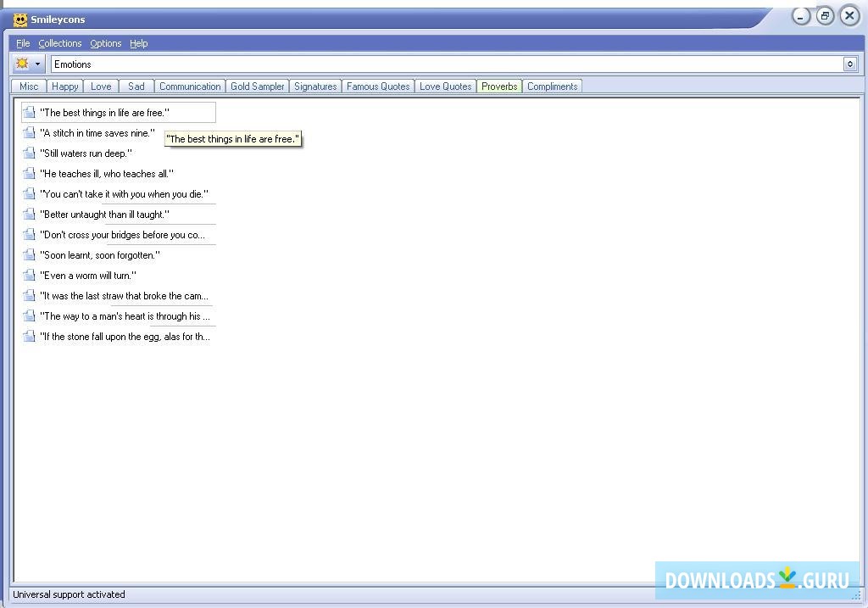Viewport: 868px width, 608px height.
Task: Switch to the Compliments tab
Action: [553, 86]
